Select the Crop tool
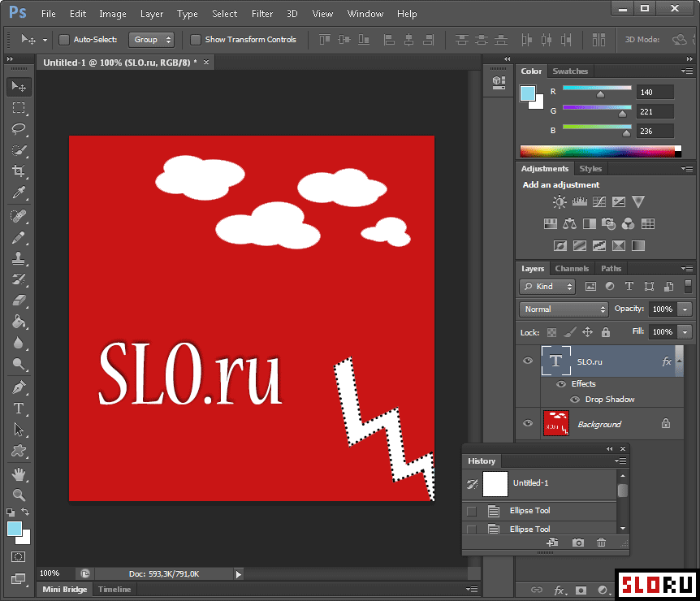 point(19,171)
